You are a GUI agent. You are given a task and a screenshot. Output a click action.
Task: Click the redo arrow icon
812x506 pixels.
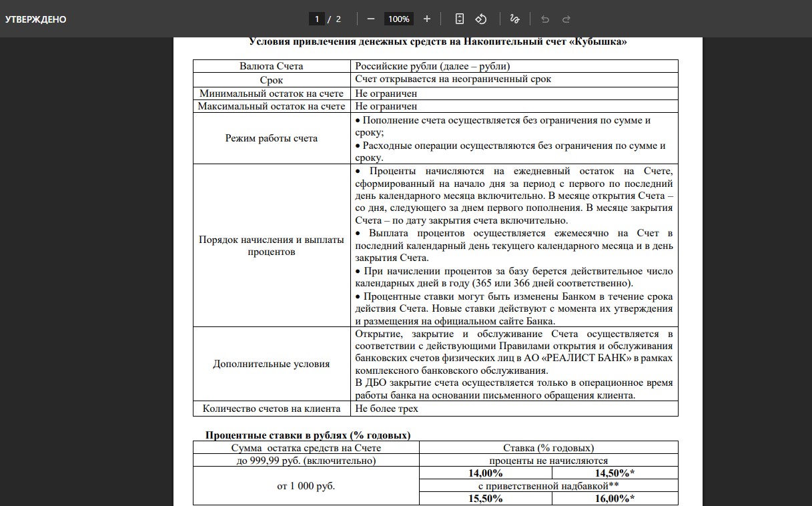coord(566,19)
